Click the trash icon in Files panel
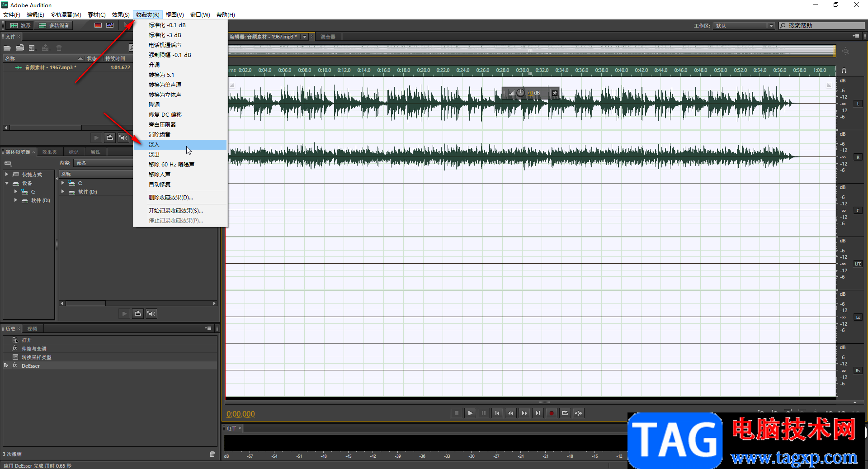This screenshot has width=868, height=469. pyautogui.click(x=59, y=48)
